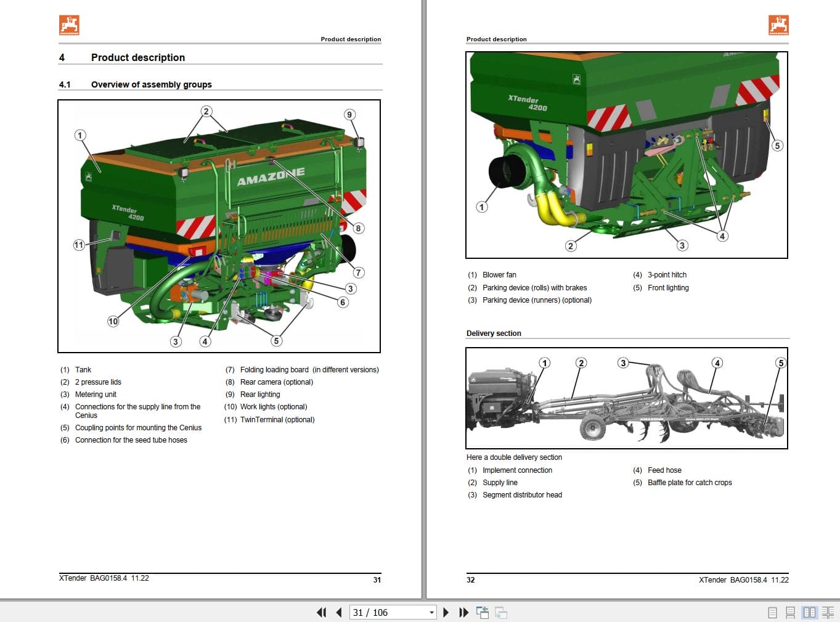
Task: Click the legend entry 'Tank'
Action: pyautogui.click(x=83, y=370)
